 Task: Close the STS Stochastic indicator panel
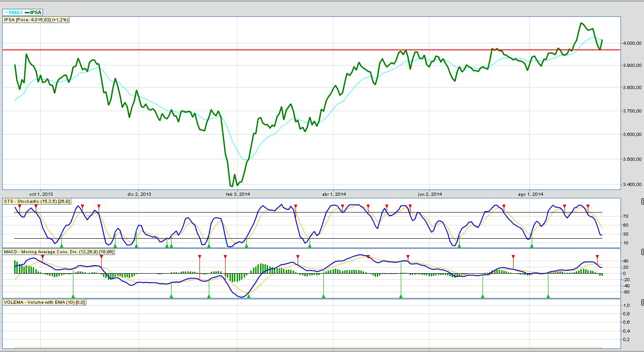pos(642,201)
